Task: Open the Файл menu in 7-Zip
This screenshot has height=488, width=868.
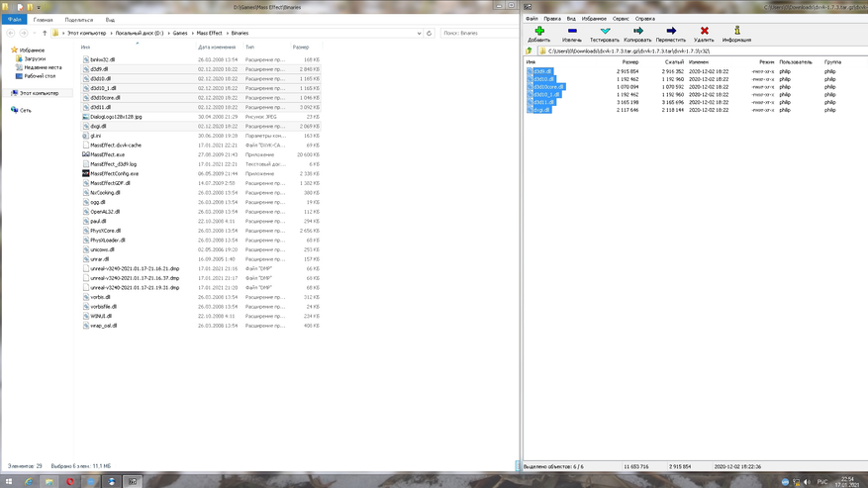Action: (x=531, y=18)
